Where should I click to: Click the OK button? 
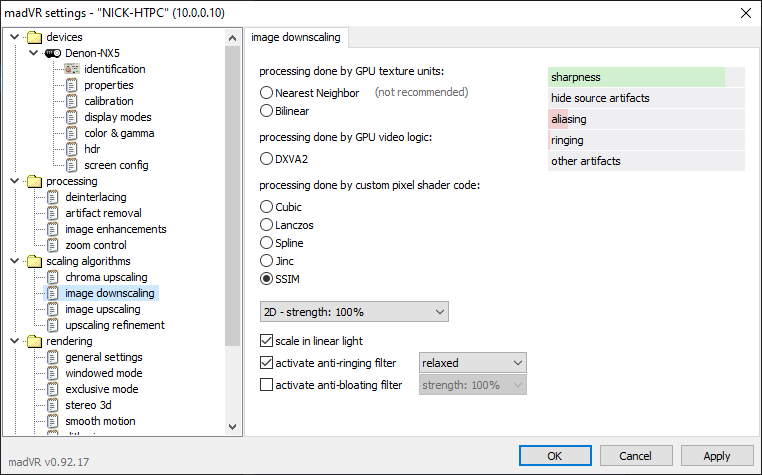point(554,456)
